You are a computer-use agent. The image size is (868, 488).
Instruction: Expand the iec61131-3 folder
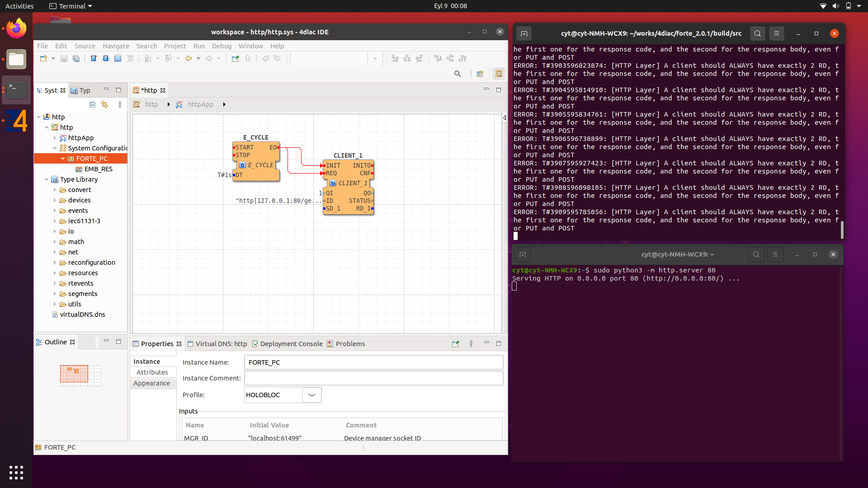(55, 221)
